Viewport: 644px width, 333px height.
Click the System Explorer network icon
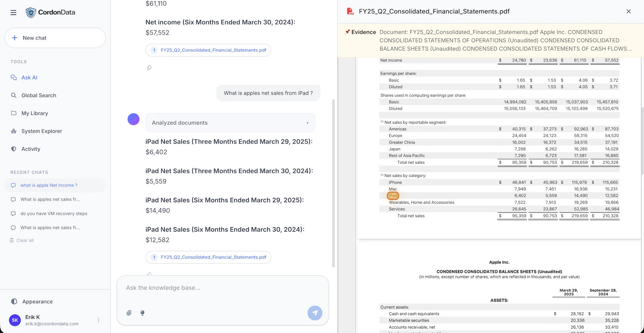[14, 131]
